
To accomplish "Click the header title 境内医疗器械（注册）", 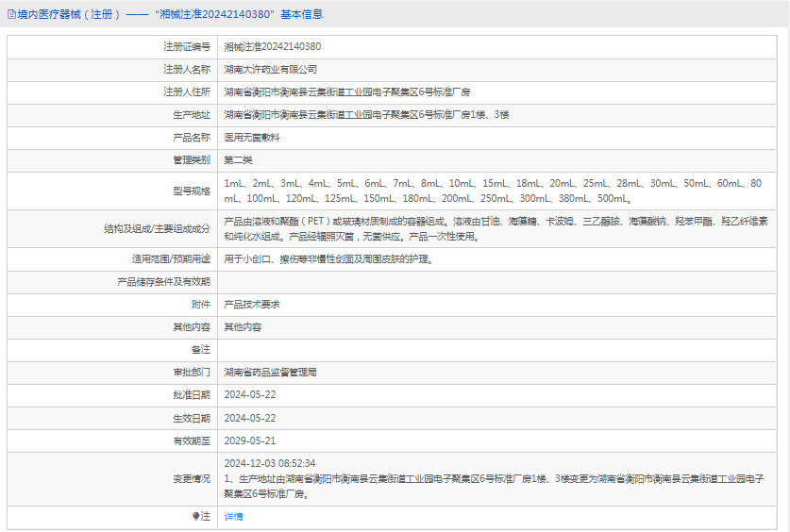I will (70, 14).
